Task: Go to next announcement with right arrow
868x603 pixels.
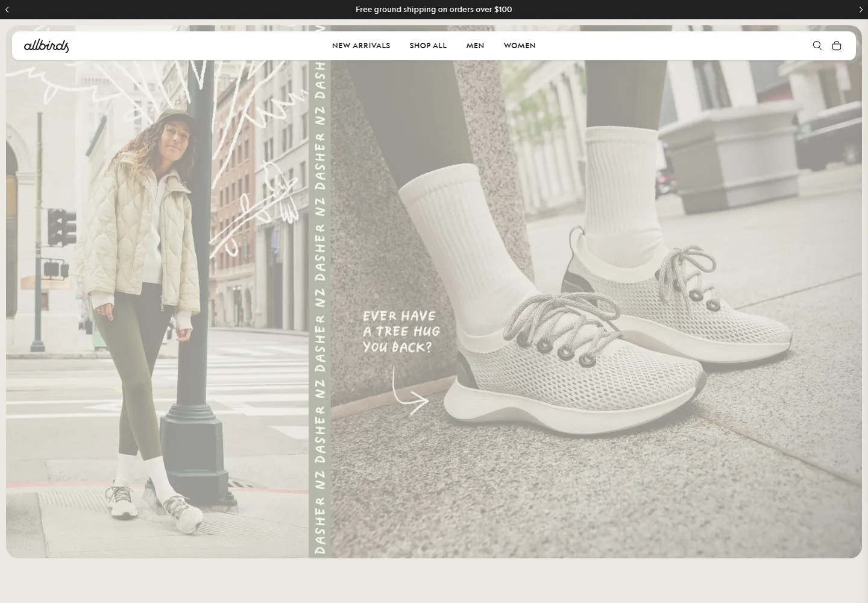Action: click(x=860, y=10)
